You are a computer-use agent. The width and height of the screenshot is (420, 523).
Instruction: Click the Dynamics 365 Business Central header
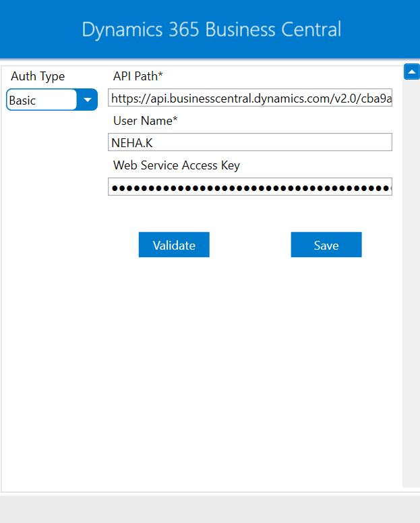pos(212,30)
